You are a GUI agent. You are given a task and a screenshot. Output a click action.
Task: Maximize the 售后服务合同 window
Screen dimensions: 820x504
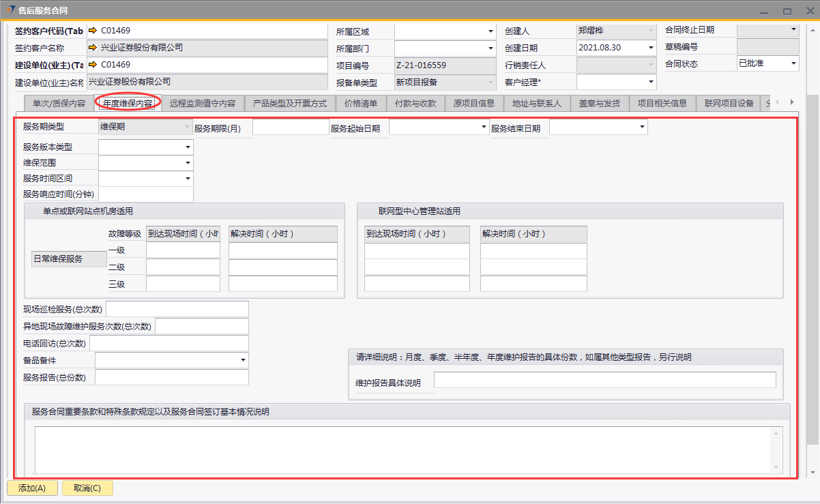[787, 11]
